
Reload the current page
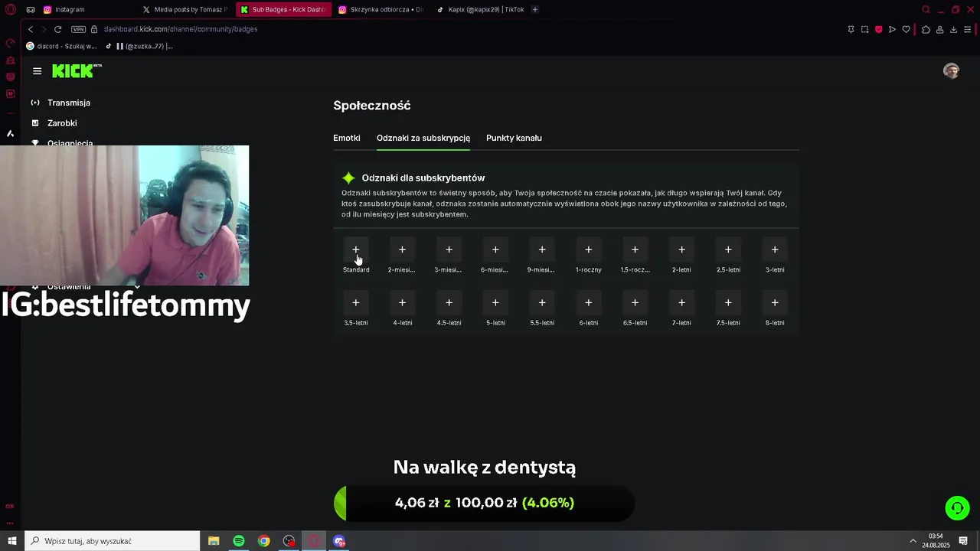click(x=57, y=29)
